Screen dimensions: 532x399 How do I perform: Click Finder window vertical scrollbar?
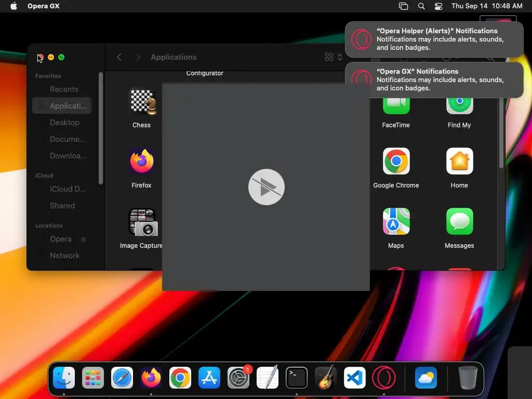(501, 133)
